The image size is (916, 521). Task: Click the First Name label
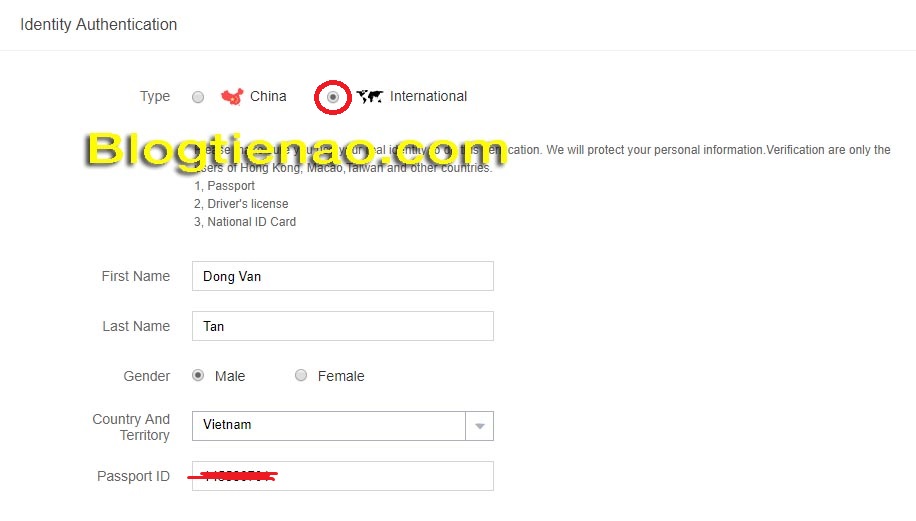(x=136, y=276)
